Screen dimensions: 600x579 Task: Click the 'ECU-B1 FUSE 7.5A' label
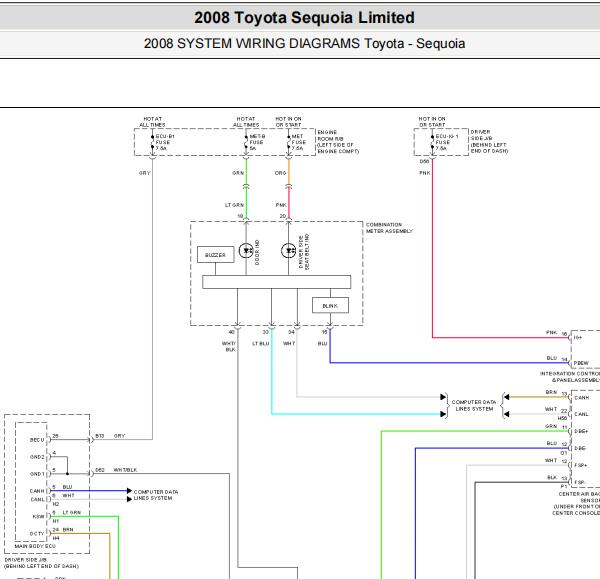pos(165,142)
